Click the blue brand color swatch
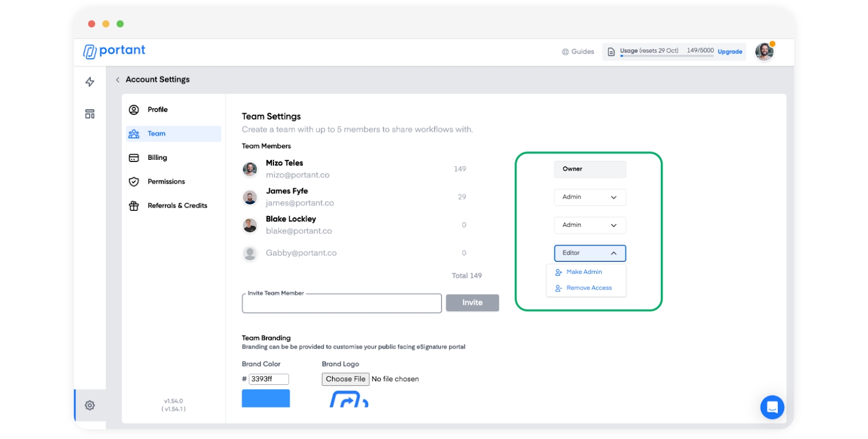This screenshot has height=439, width=868. [x=265, y=398]
